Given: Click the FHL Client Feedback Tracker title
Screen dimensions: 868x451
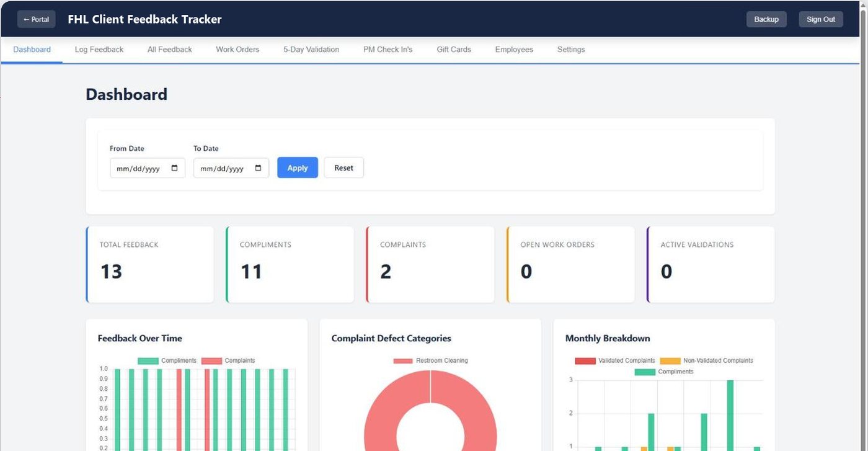Looking at the screenshot, I should click(x=144, y=19).
